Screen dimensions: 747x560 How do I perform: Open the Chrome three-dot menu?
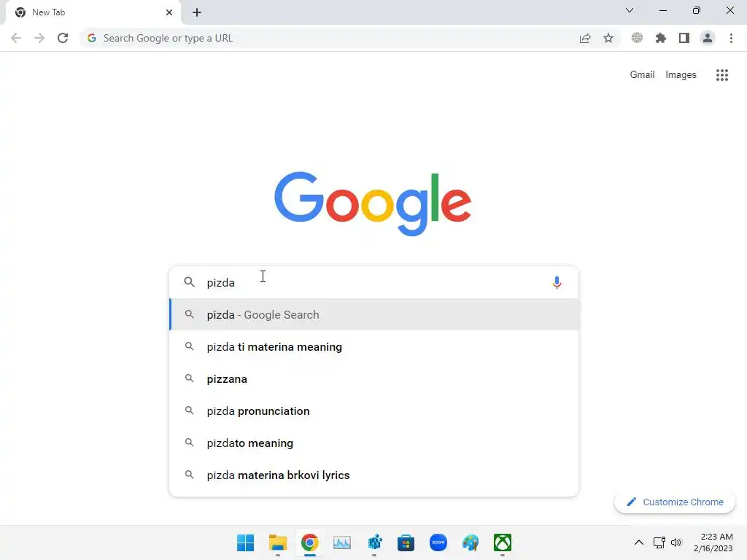[x=731, y=38]
